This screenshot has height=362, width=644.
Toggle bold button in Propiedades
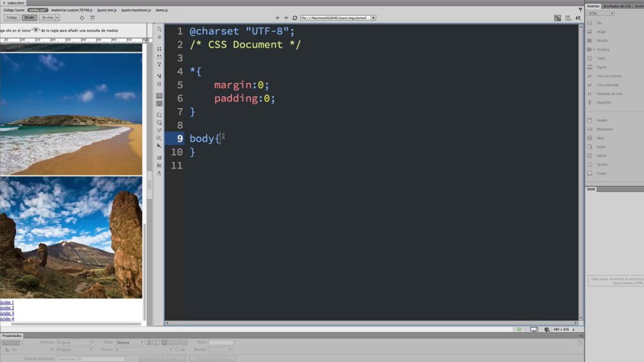149,342
